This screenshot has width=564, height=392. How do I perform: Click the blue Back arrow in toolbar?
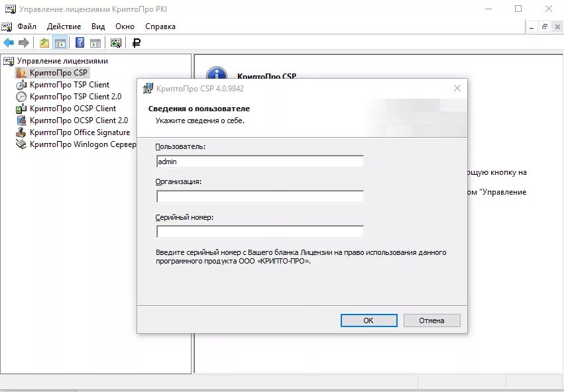(x=9, y=43)
